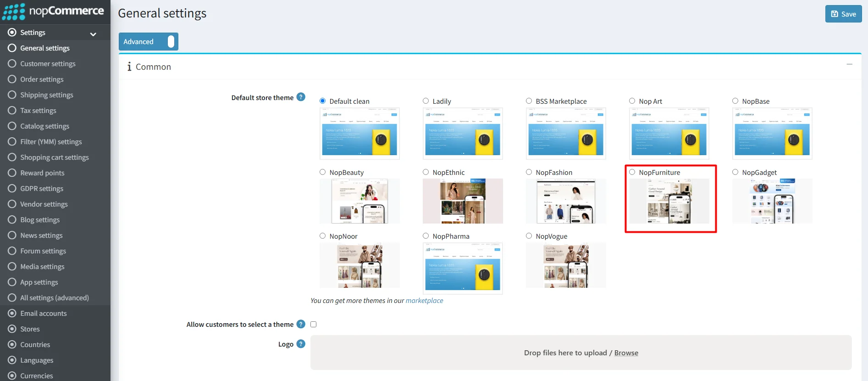Screen dimensions: 868x381
Task: Pick the Nop Art theme radio button
Action: coord(632,101)
